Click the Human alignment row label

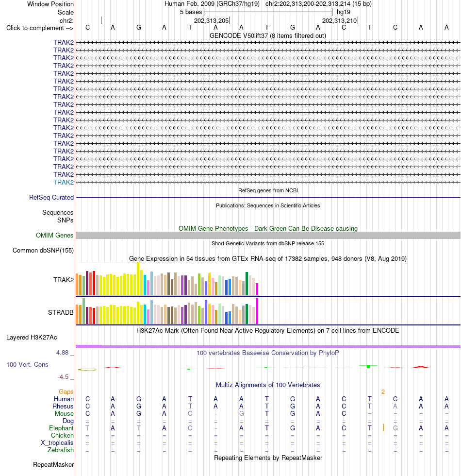pos(64,399)
